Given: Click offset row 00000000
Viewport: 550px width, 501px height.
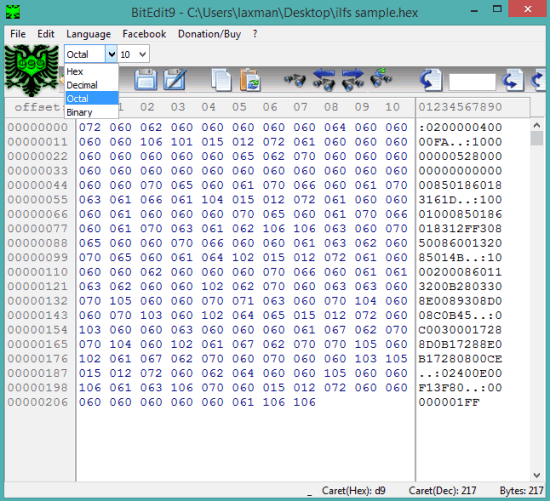Looking at the screenshot, I should (38, 127).
